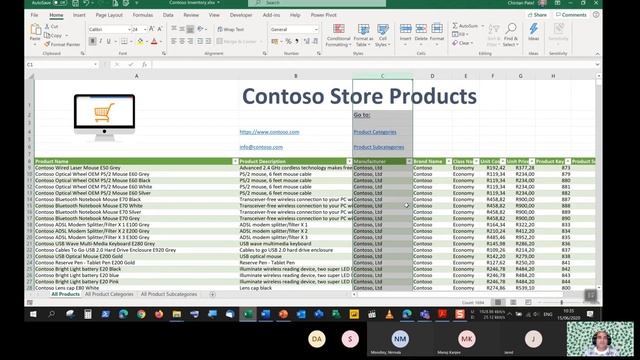Open the Power Pivot tab
Image resolution: width=640 pixels, height=360 pixels.
click(323, 15)
